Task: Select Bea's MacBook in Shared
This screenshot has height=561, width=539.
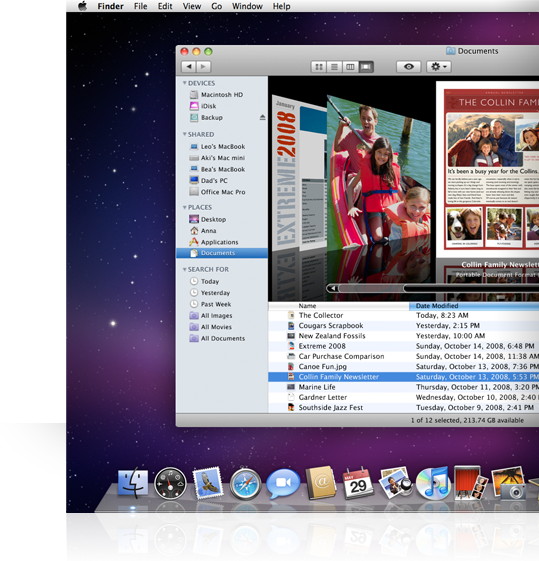Action: tap(222, 169)
